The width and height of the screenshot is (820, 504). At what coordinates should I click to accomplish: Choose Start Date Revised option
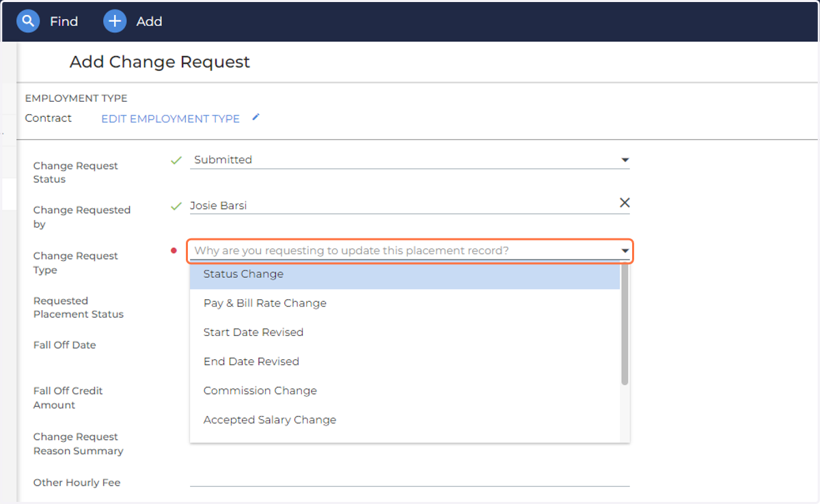[405, 333]
